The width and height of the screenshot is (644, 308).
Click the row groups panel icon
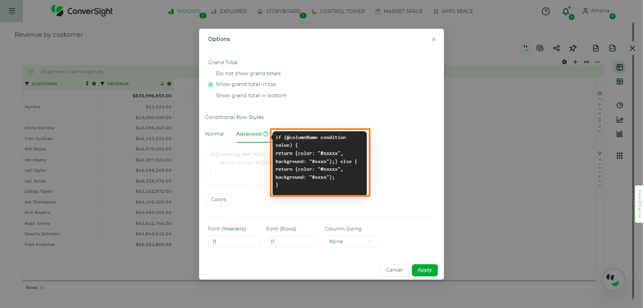30,71
